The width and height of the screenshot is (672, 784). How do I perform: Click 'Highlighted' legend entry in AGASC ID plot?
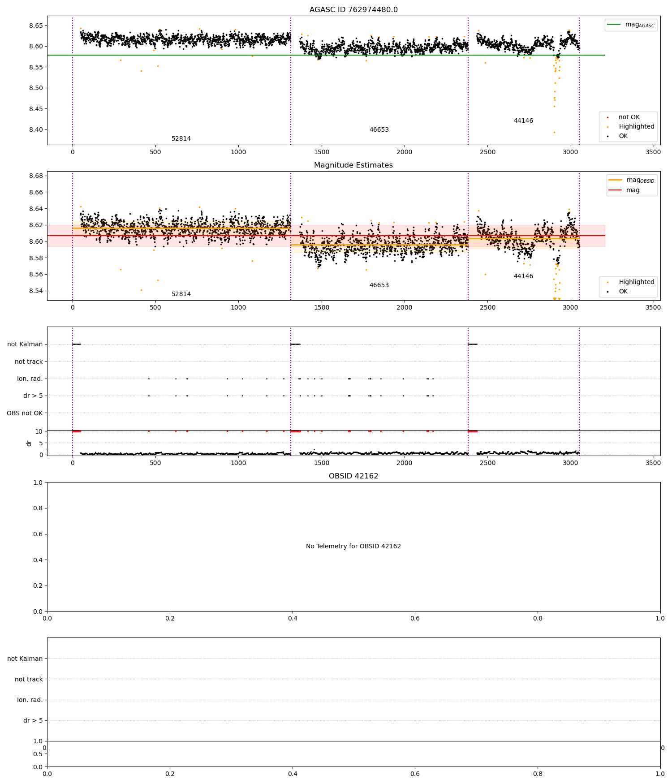tap(630, 127)
